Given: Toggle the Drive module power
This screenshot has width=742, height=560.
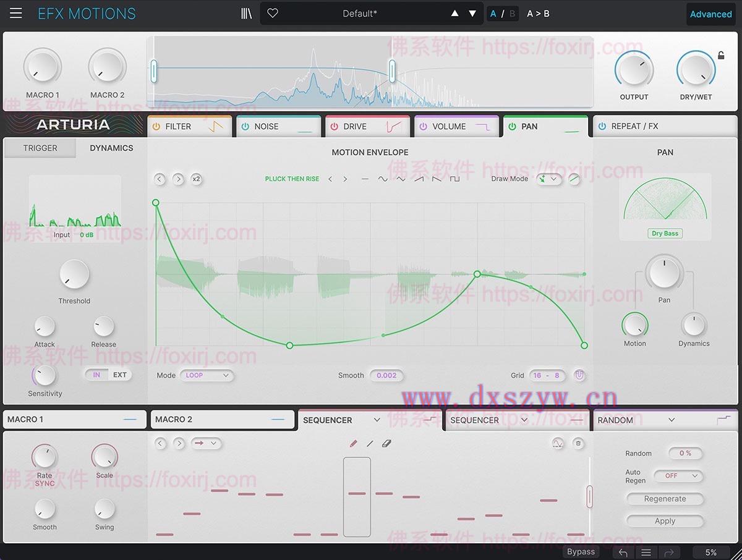Looking at the screenshot, I should pyautogui.click(x=335, y=127).
